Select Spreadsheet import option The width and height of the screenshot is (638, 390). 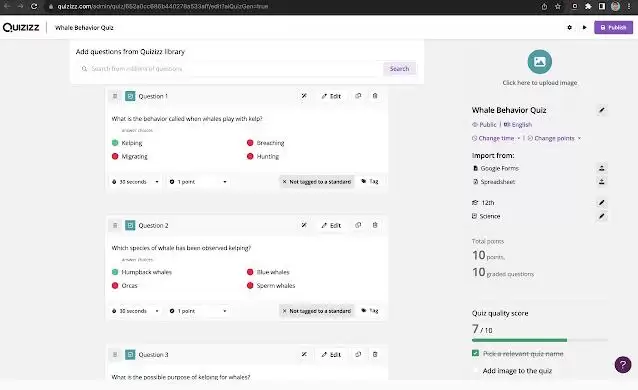tap(494, 182)
